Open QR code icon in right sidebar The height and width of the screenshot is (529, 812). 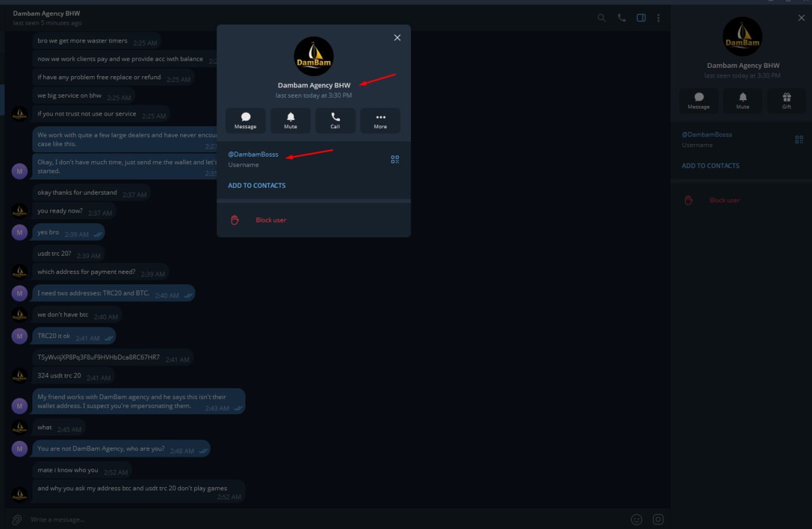(799, 140)
